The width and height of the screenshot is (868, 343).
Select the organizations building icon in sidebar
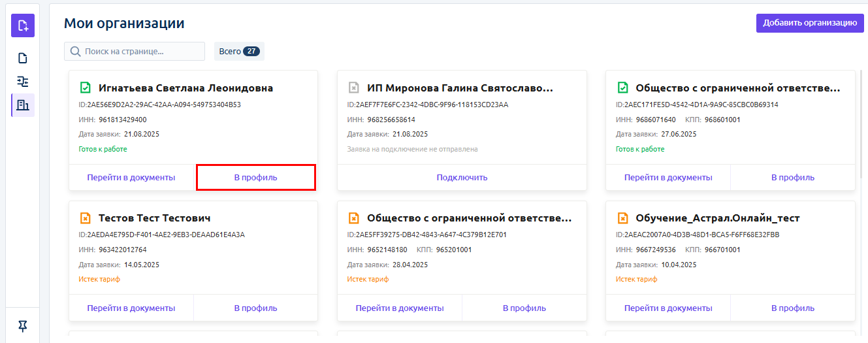point(23,105)
